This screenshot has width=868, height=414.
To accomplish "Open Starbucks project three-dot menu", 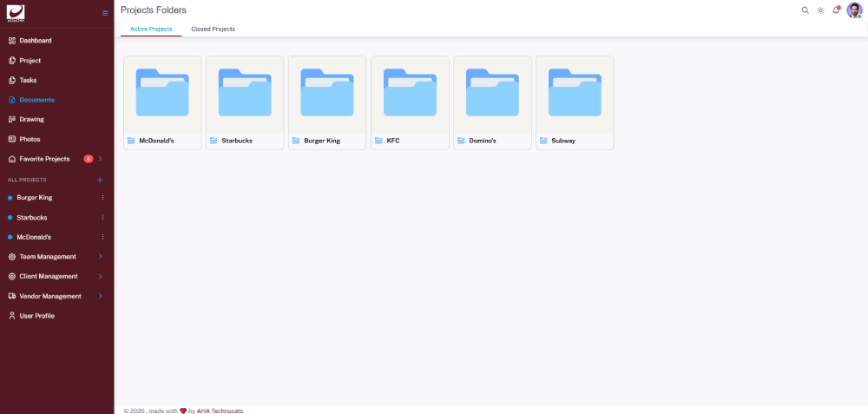I will click(x=102, y=218).
